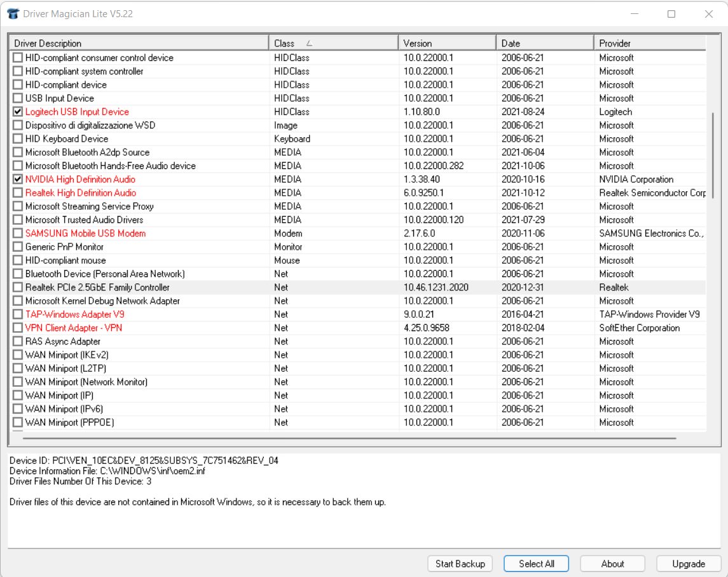Viewport: 728px width, 577px height.
Task: Click the horizontal scrollbar of driver list
Action: pyautogui.click(x=349, y=438)
